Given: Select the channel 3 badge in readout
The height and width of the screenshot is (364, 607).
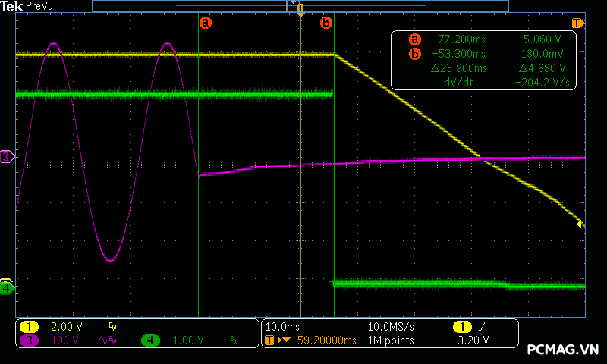Looking at the screenshot, I should tap(29, 340).
